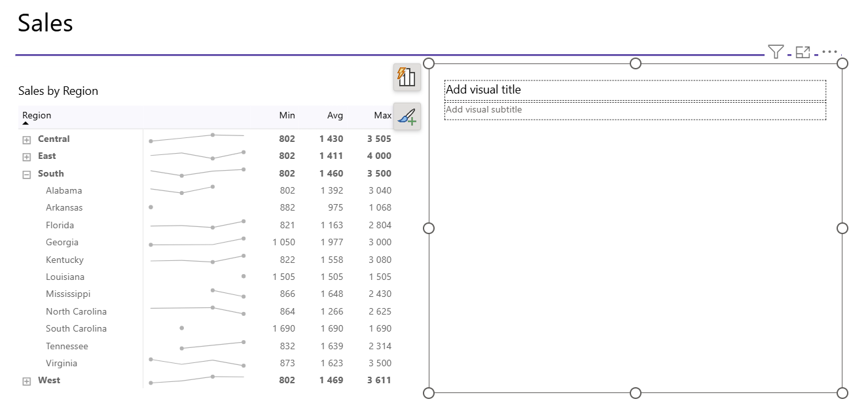Click the Add visual title field
Image resolution: width=868 pixels, height=414 pixels.
(635, 90)
